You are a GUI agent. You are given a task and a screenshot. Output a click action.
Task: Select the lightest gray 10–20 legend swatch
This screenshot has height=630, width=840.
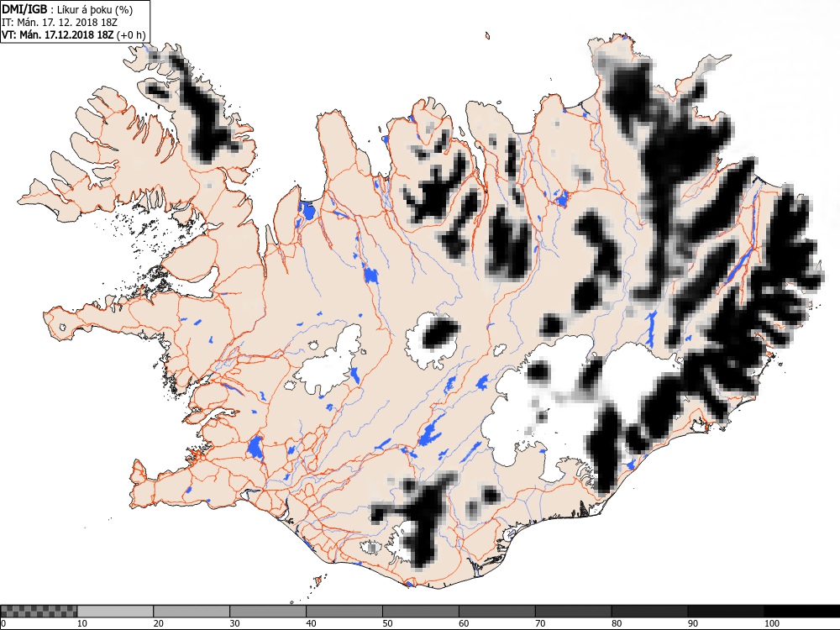coord(115,612)
